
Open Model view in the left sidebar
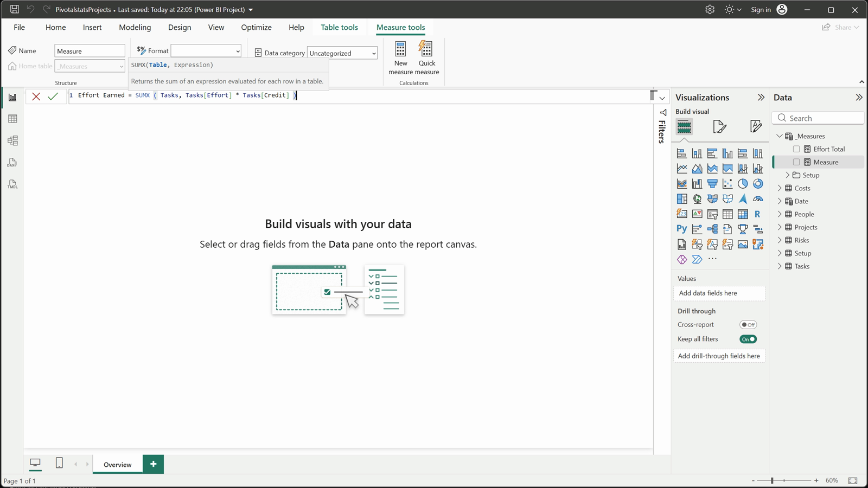click(12, 140)
